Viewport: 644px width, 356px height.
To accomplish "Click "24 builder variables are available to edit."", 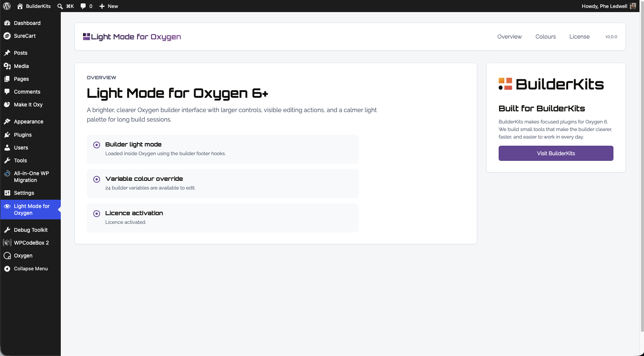I will coord(150,188).
